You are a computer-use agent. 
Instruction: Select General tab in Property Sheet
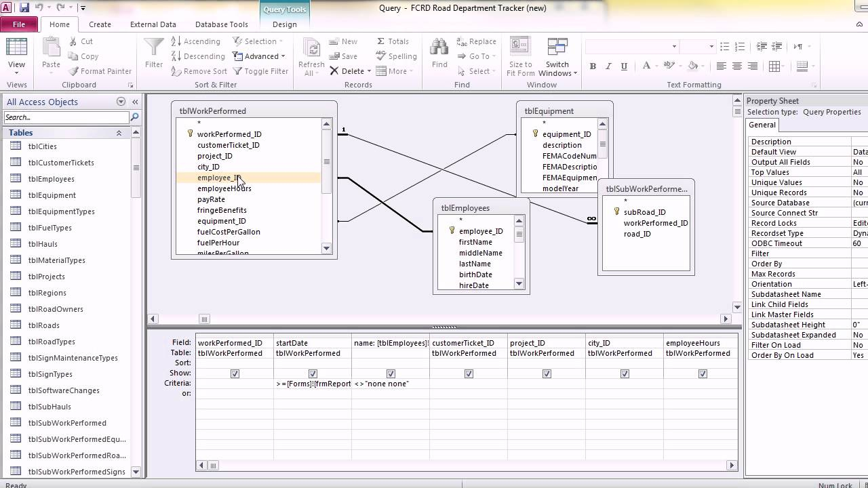coord(762,125)
